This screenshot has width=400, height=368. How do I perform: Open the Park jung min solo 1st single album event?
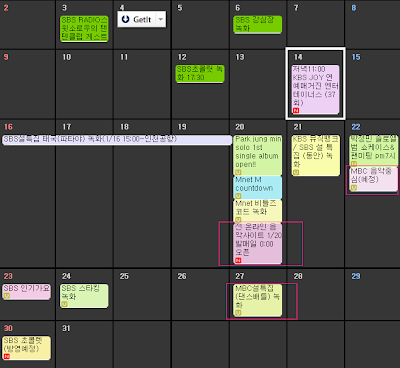258,155
